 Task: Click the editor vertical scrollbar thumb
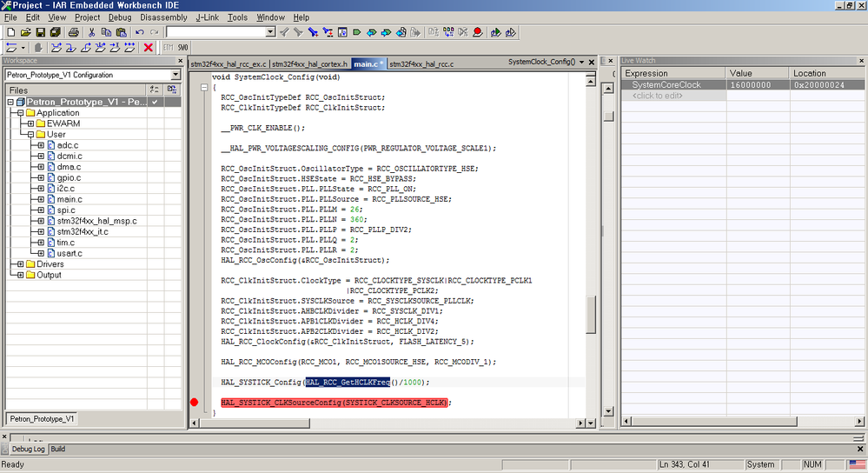point(591,315)
